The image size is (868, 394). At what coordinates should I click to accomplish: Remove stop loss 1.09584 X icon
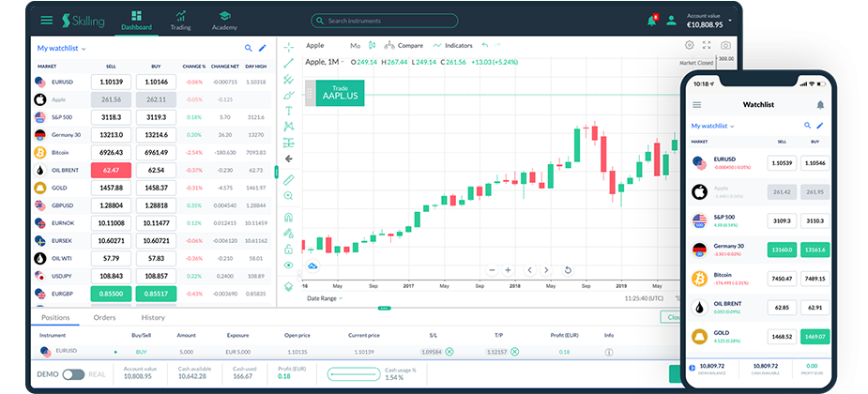click(449, 352)
